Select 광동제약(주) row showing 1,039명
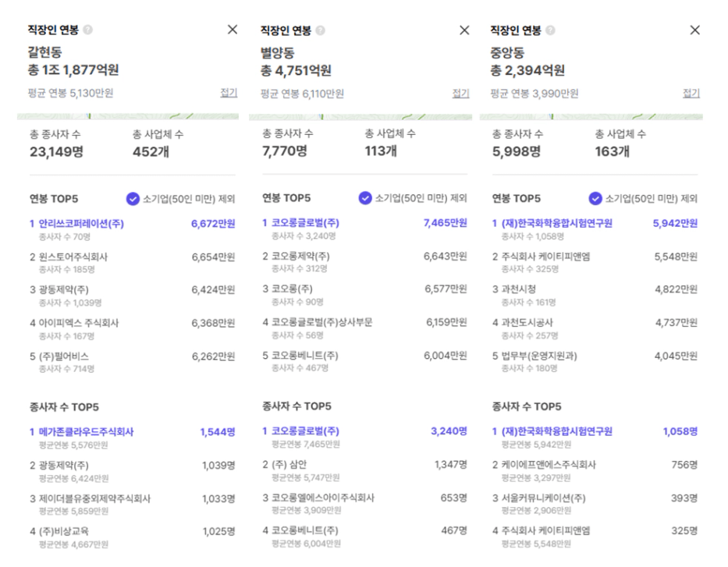 [133, 471]
